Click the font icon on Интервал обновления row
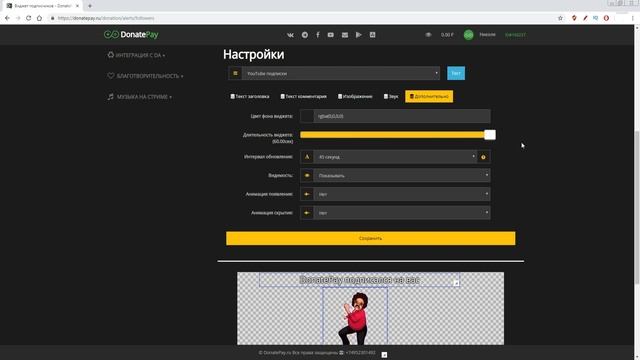The height and width of the screenshot is (360, 640). [307, 157]
